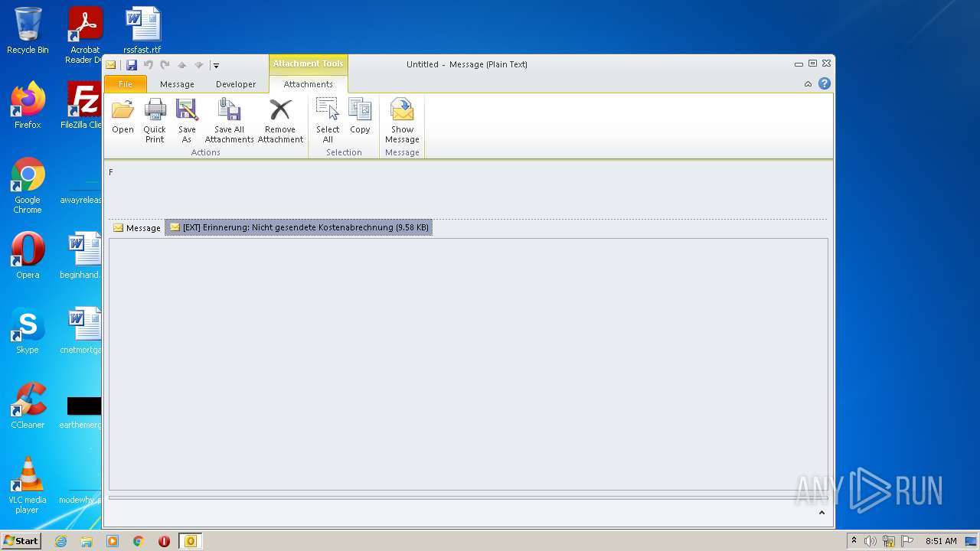The width and height of the screenshot is (980, 551).
Task: Show the Message body tab
Action: coord(137,228)
